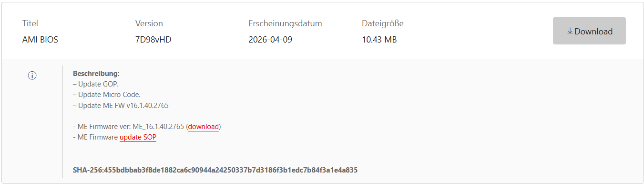This screenshot has width=644, height=184.
Task: Click the Update GOP description line
Action: coord(95,84)
